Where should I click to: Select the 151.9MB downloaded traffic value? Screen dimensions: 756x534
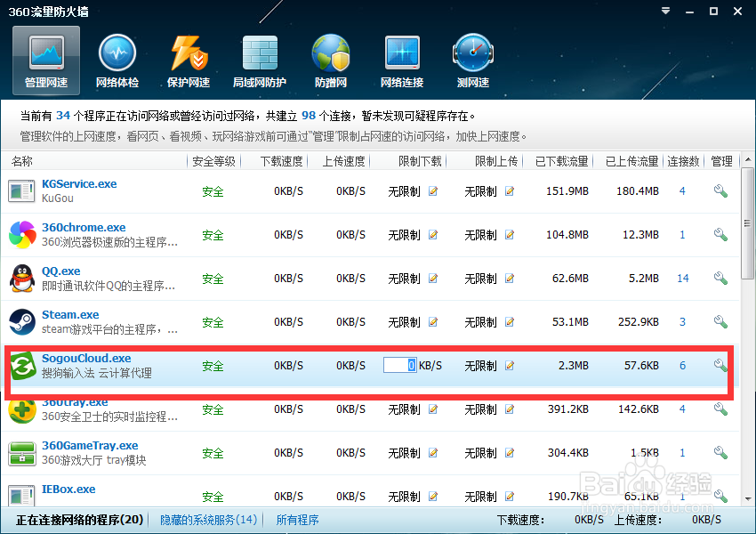(x=567, y=191)
